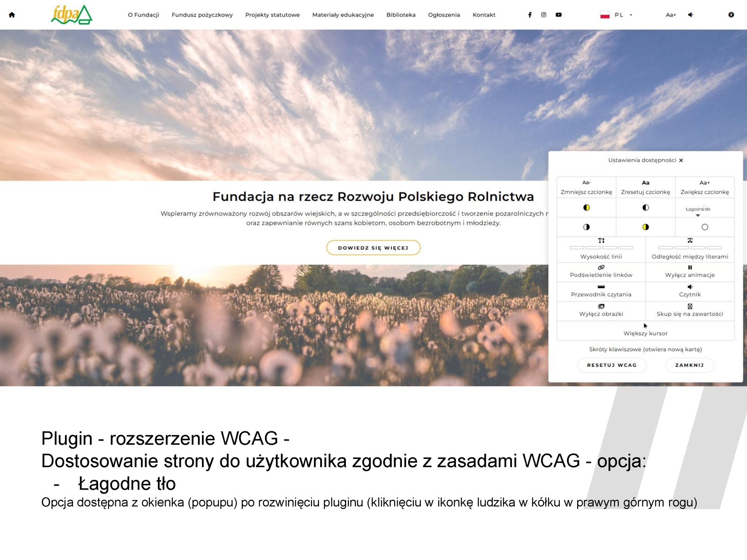This screenshot has height=560, width=747.
Task: Select the plain white circle contrast option
Action: point(705,227)
